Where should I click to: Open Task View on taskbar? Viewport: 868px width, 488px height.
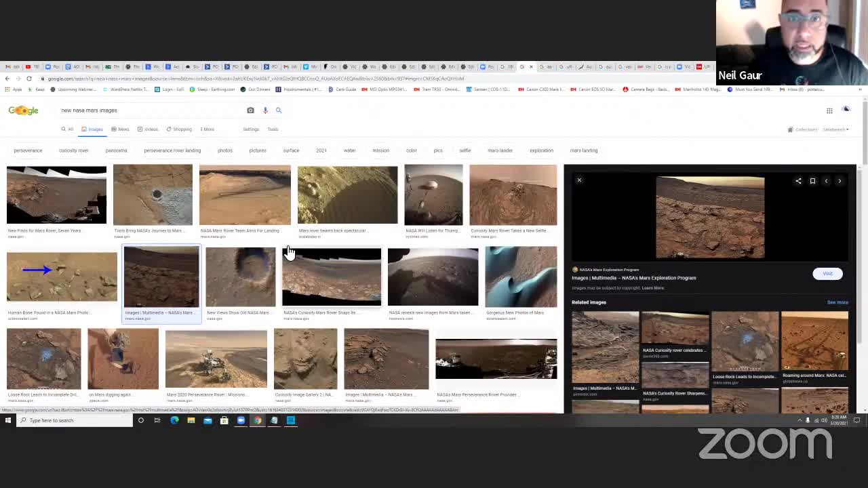(157, 420)
